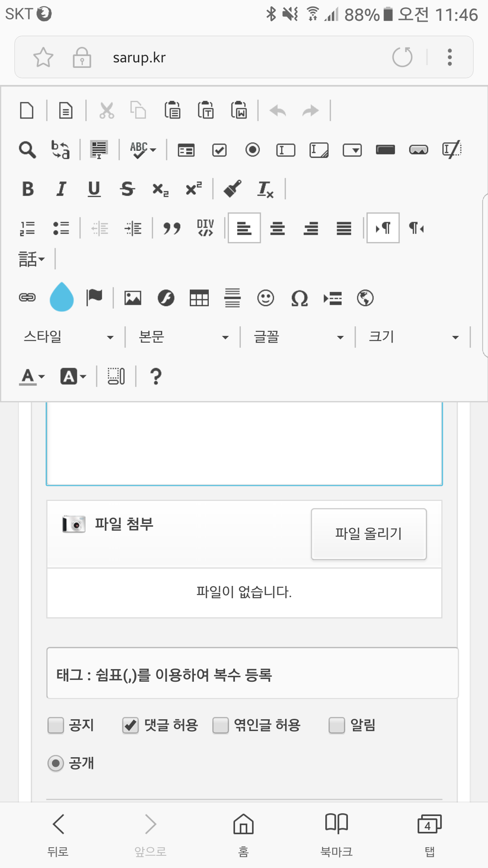Open the insert image tool
Screen dimensions: 488x868
click(x=133, y=298)
